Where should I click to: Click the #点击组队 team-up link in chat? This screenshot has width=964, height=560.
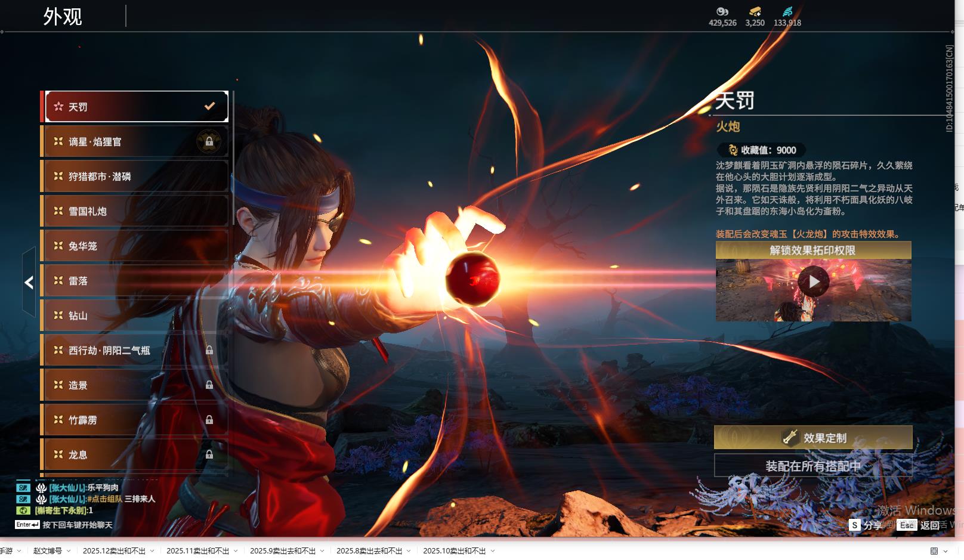pyautogui.click(x=104, y=499)
